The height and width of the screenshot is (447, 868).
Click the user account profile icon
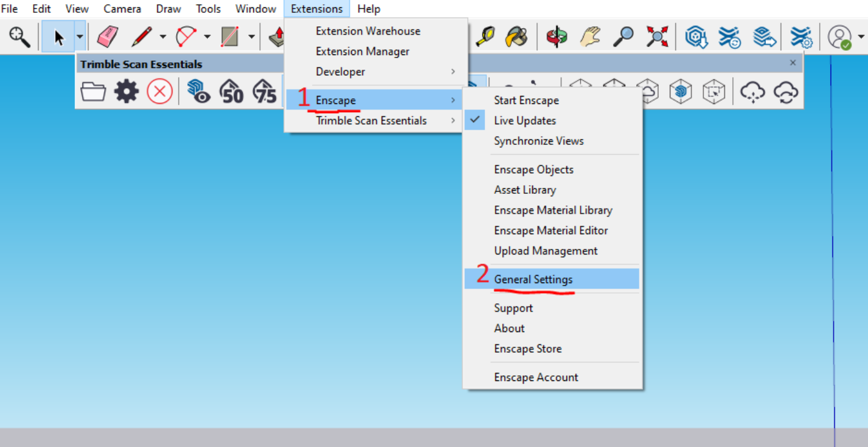[840, 37]
